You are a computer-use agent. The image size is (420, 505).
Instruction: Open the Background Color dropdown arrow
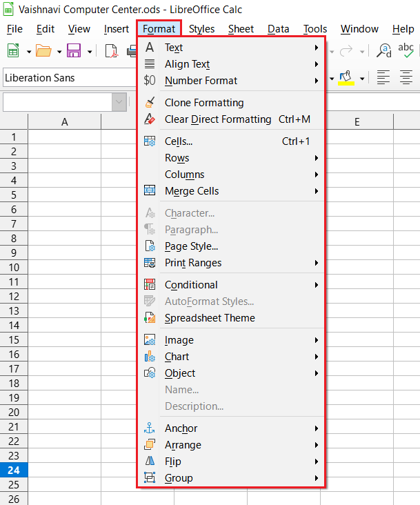point(362,79)
